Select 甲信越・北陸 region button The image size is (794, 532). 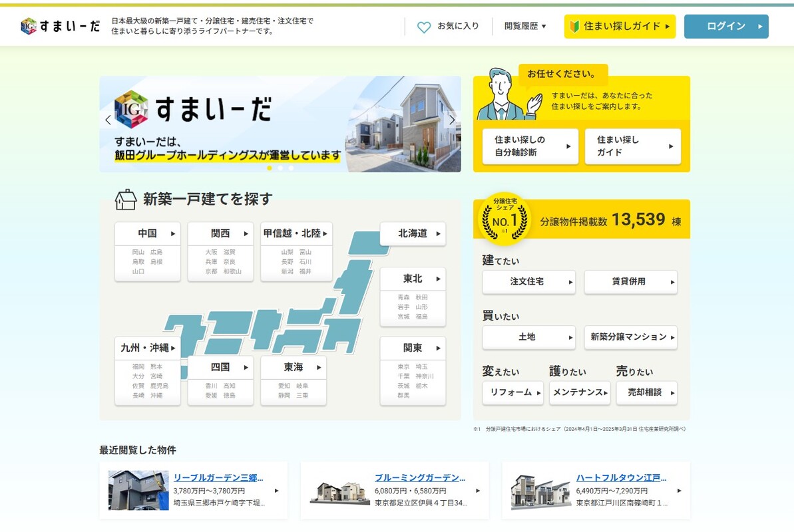[296, 233]
